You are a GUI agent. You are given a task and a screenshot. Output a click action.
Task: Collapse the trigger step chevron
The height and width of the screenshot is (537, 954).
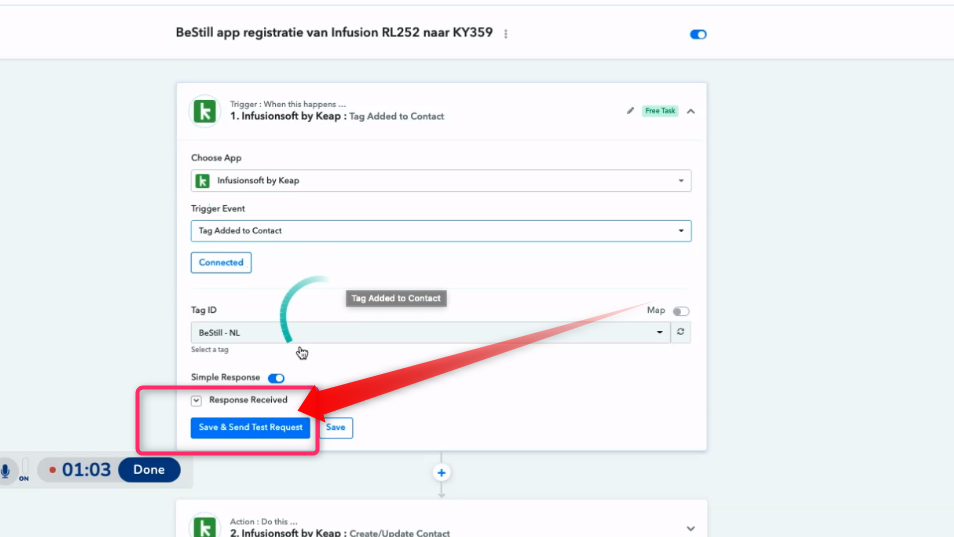pos(691,111)
